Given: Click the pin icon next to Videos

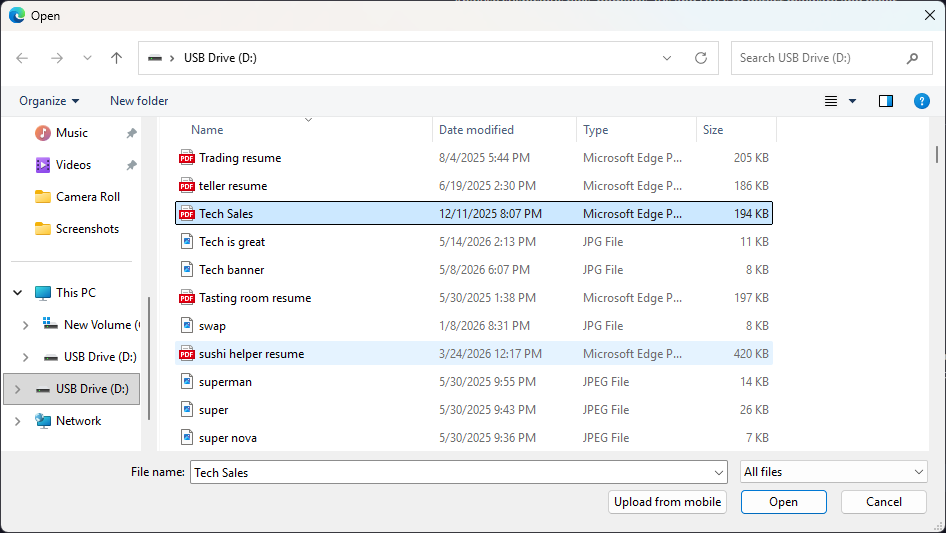Looking at the screenshot, I should click(x=131, y=165).
